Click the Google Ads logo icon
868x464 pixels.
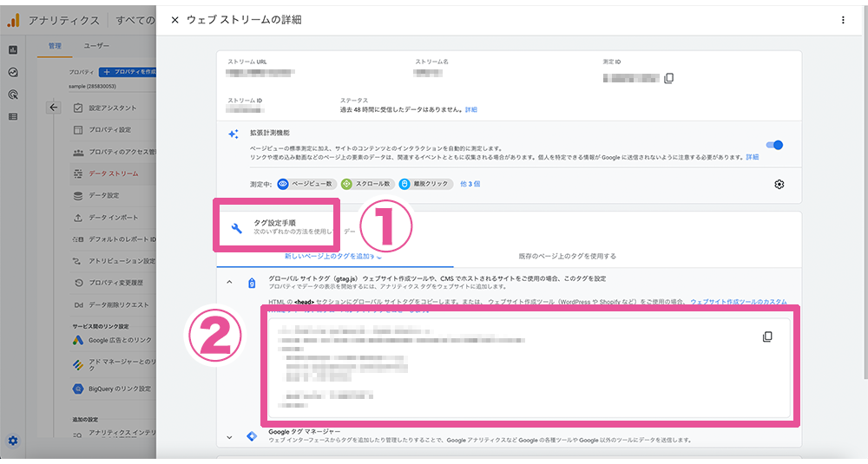click(x=78, y=340)
